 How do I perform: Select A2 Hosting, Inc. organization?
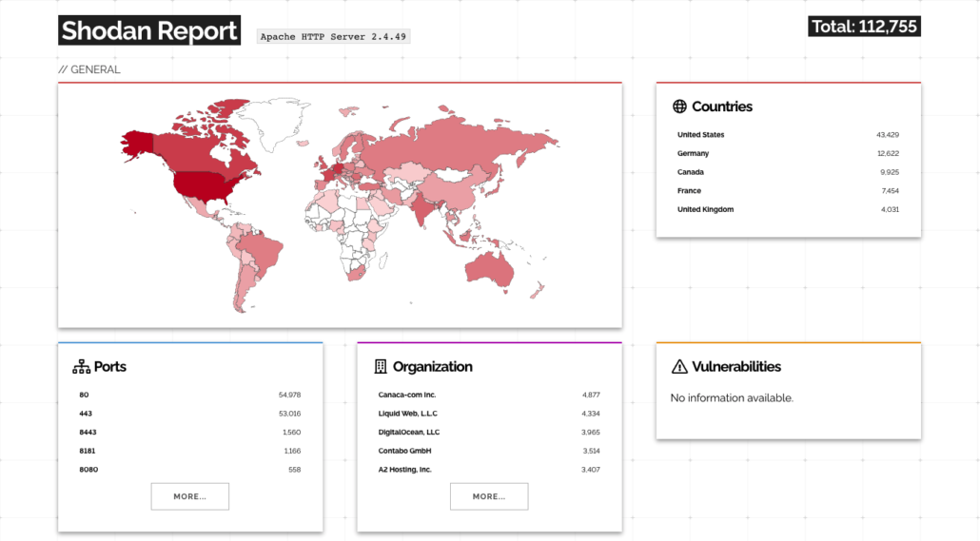click(x=404, y=470)
